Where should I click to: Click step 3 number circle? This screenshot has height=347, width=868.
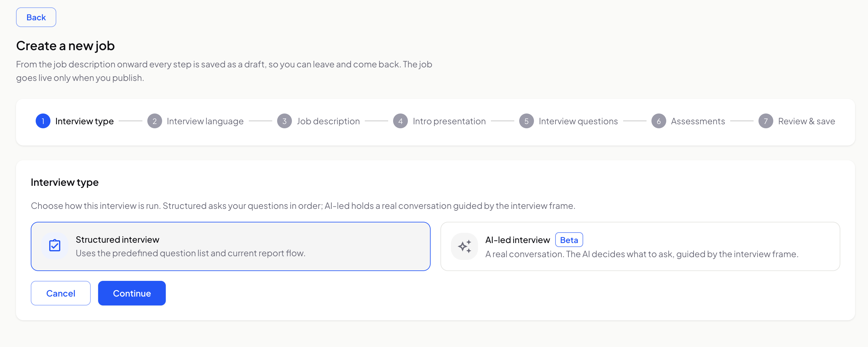tap(285, 121)
